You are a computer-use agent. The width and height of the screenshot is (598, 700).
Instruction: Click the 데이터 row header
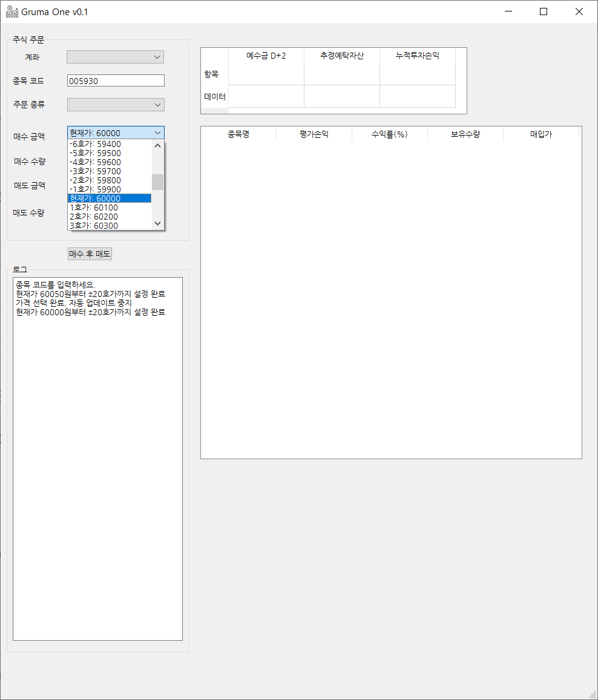[215, 96]
